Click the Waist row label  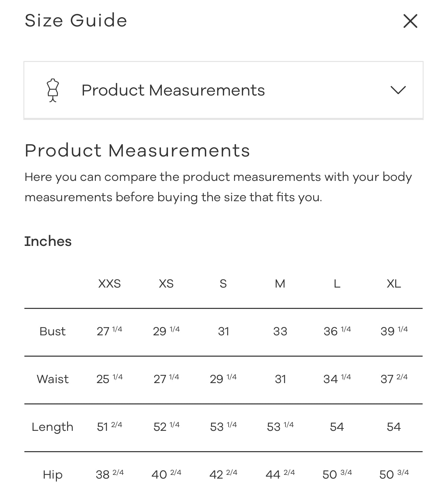(x=52, y=379)
